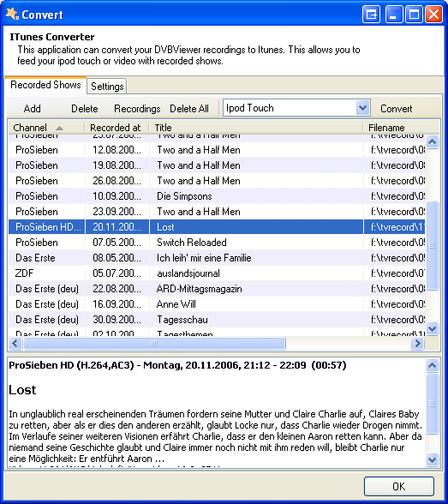Click the Convert app icon in title bar
Viewport: 448px width, 504px height.
tap(12, 14)
